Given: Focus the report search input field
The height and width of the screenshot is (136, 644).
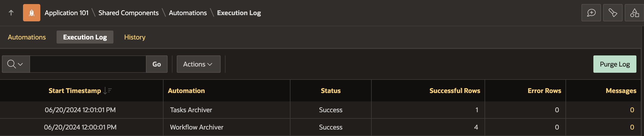Looking at the screenshot, I should coord(88,64).
